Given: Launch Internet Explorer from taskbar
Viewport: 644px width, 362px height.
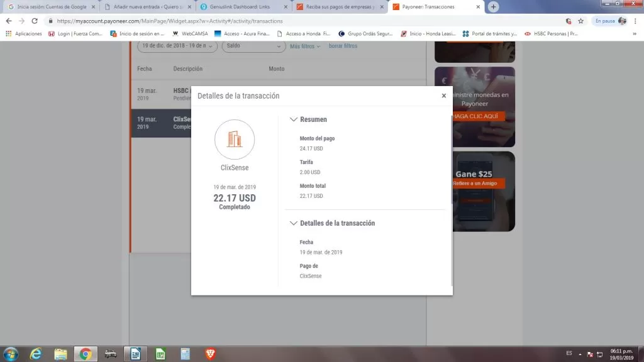Looking at the screenshot, I should (x=36, y=354).
